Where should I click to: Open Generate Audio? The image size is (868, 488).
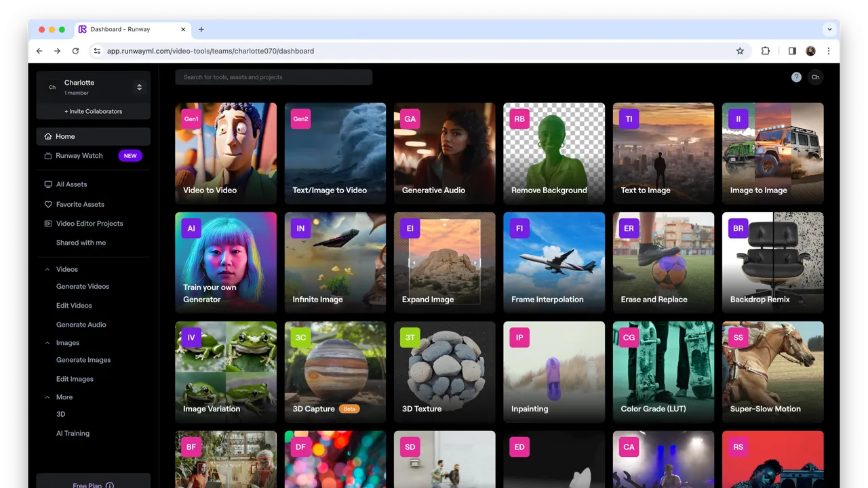[81, 325]
